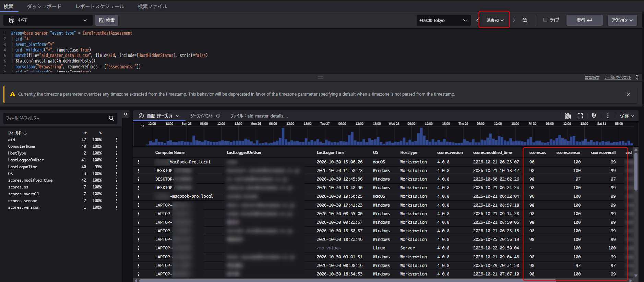Collapse the fields panel with double chevron

tap(126, 114)
